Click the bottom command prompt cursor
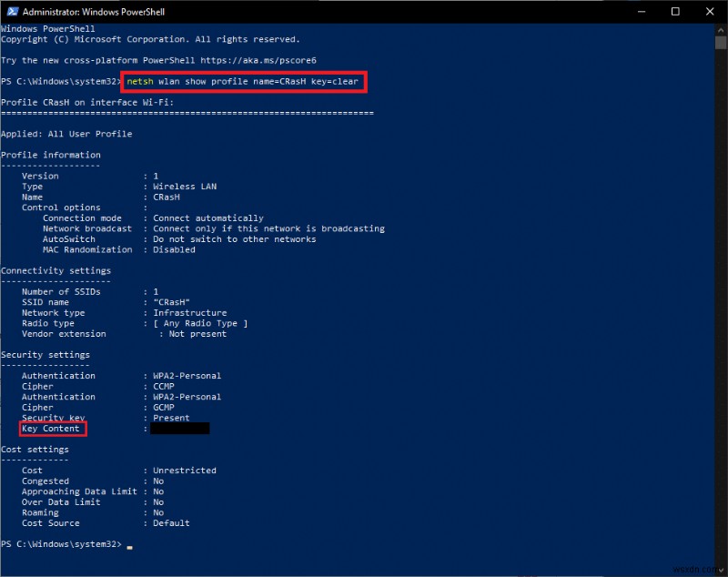This screenshot has width=728, height=577. pos(130,545)
